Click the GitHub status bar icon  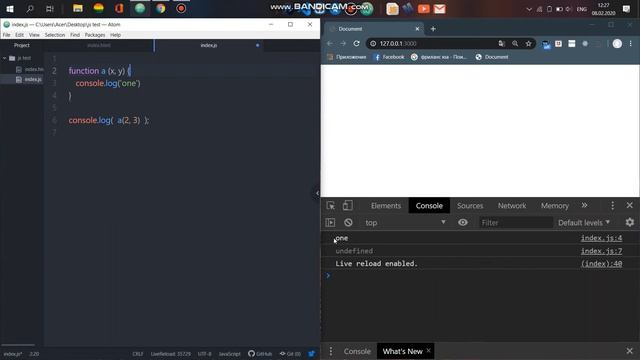[x=260, y=353]
